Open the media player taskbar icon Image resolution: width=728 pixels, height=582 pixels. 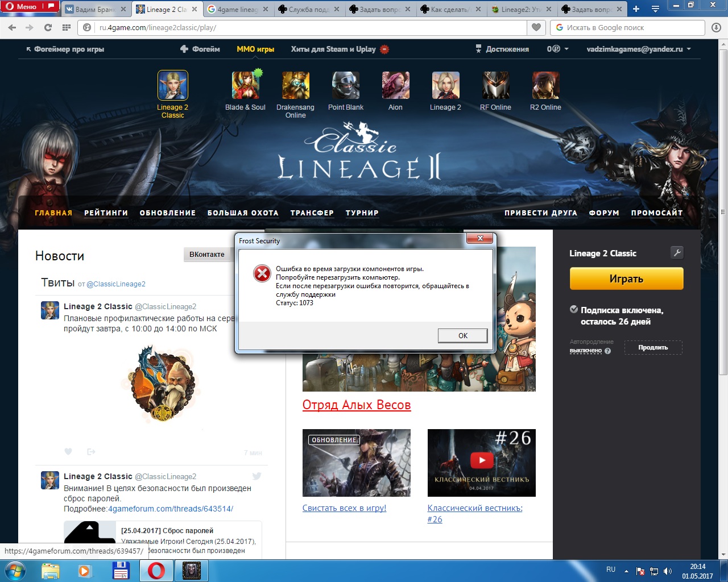click(x=85, y=571)
